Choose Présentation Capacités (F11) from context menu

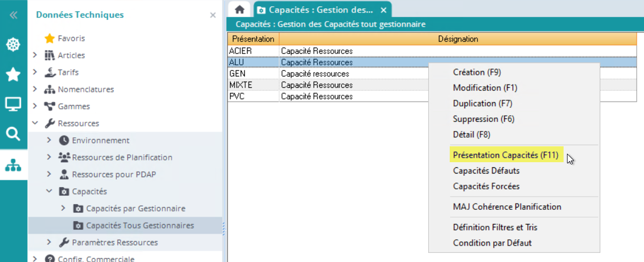click(505, 155)
